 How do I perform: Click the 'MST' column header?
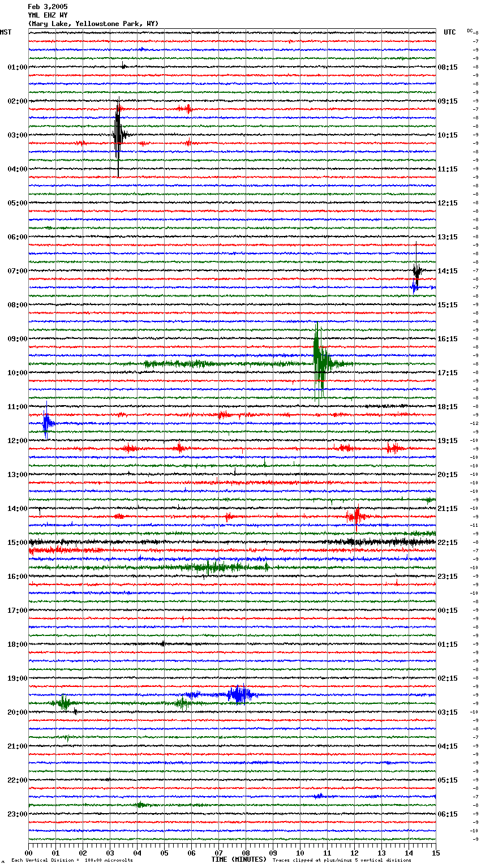(6, 32)
